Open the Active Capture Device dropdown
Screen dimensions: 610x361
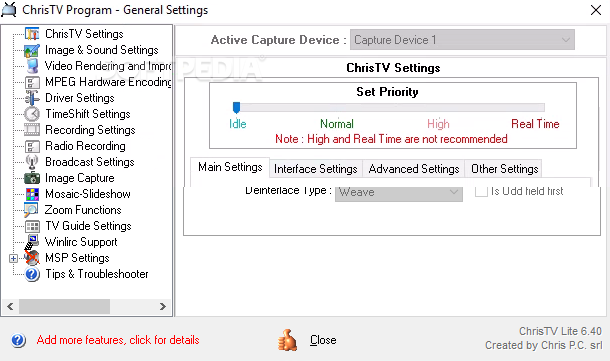(462, 40)
